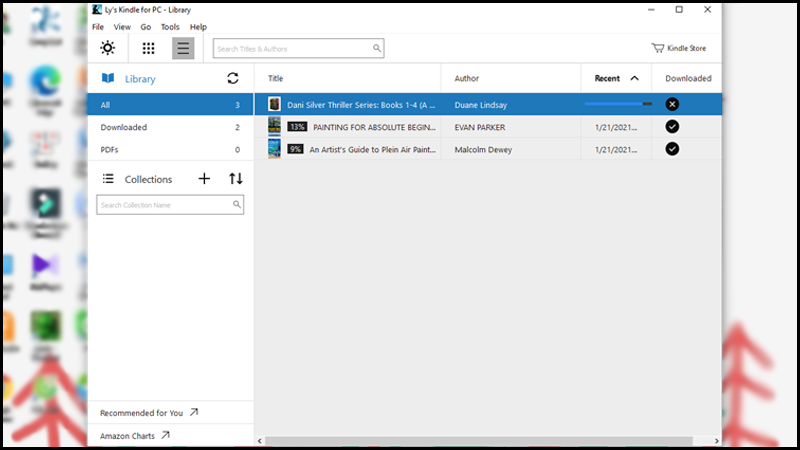Add a new collection with plus icon
800x450 pixels.
(x=204, y=179)
